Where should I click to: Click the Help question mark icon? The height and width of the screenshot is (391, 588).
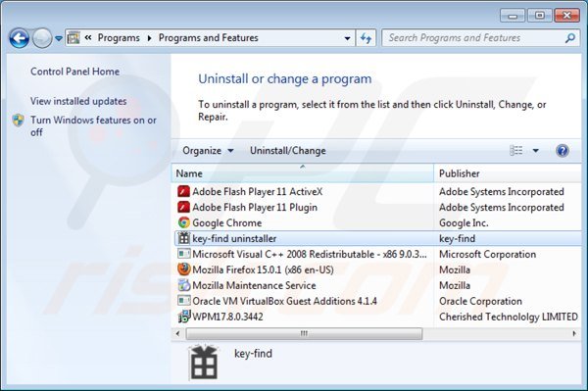click(x=563, y=151)
